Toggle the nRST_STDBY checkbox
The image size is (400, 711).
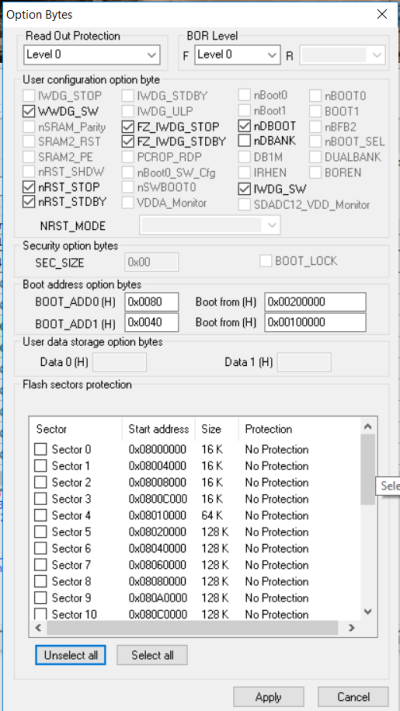coord(29,202)
